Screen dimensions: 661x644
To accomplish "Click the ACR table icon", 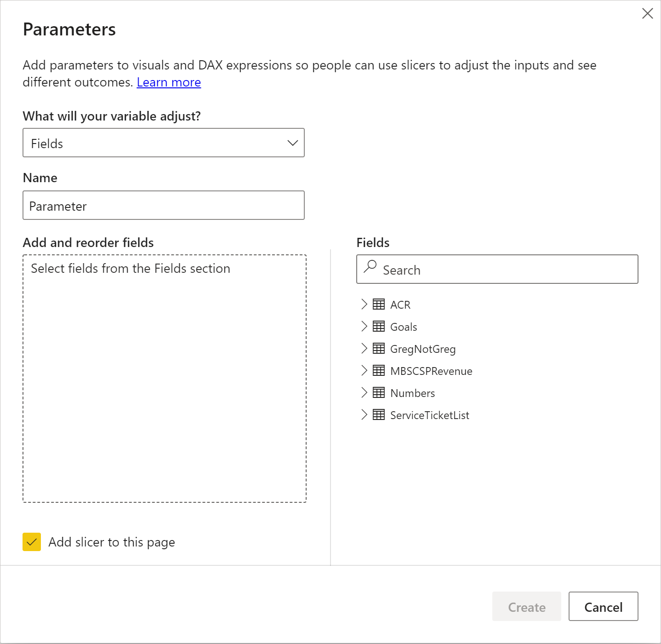I will tap(379, 304).
